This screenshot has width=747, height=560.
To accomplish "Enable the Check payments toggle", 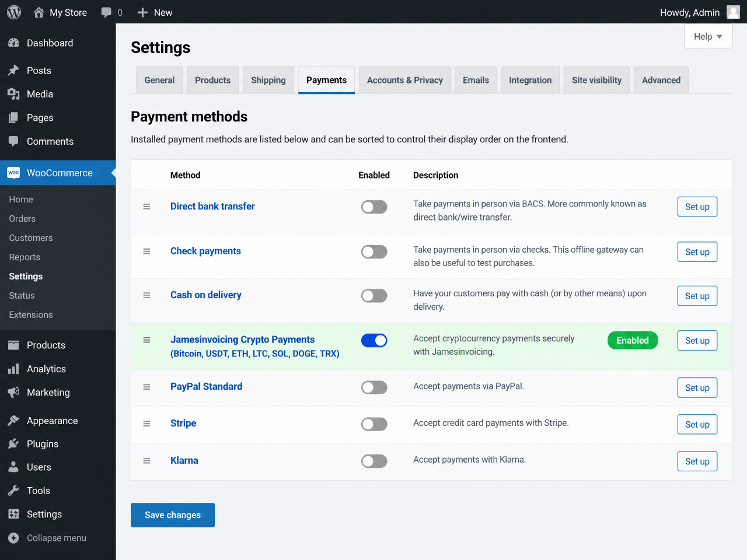I will (374, 252).
